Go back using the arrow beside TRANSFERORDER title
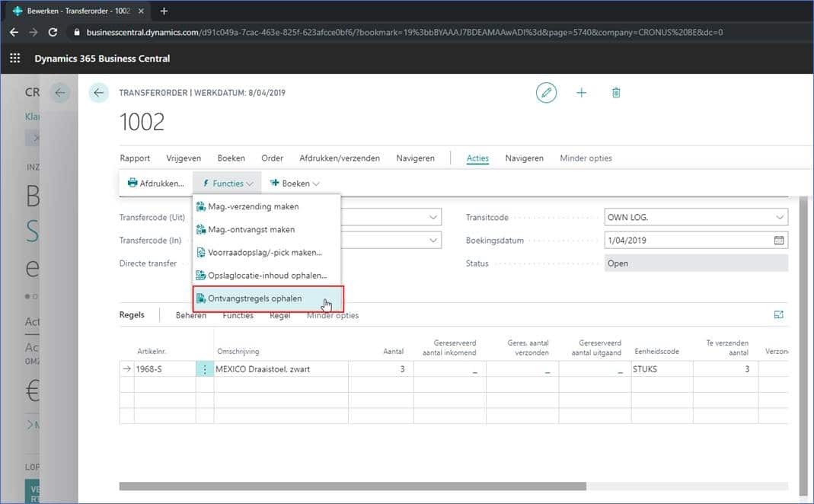Image resolution: width=814 pixels, height=504 pixels. coord(99,93)
